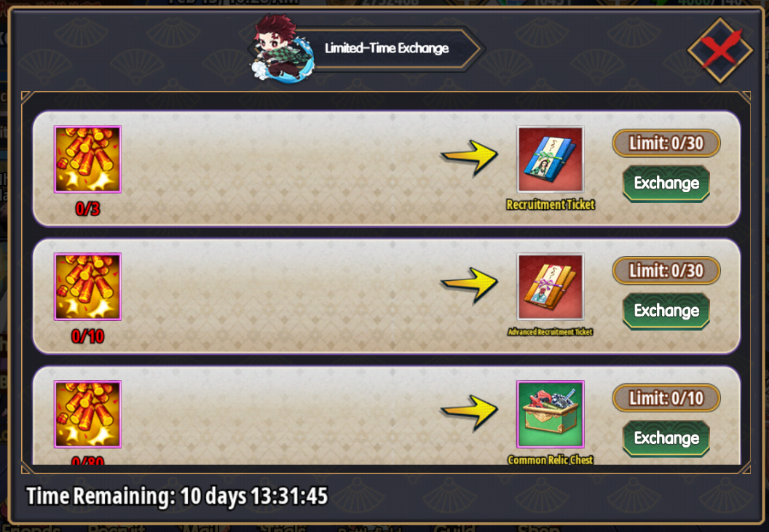Viewport: 769px width, 532px height.
Task: Open the Common Relic Chest item icon
Action: coord(551,414)
